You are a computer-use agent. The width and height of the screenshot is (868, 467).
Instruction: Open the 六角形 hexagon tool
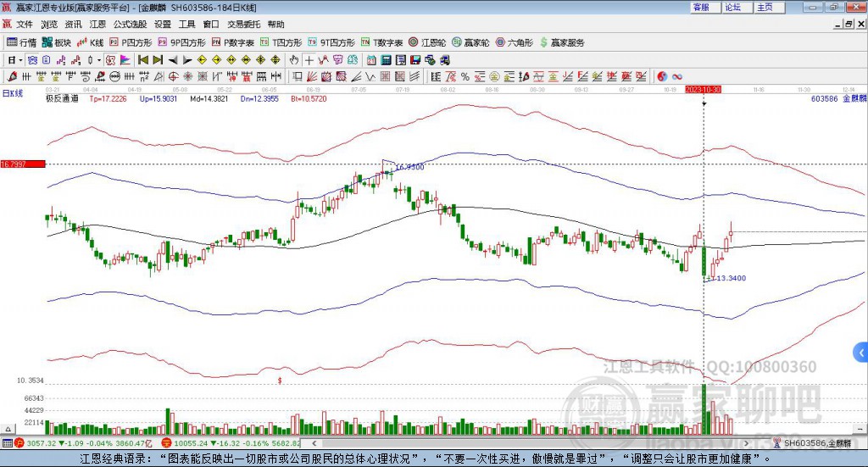tap(515, 42)
